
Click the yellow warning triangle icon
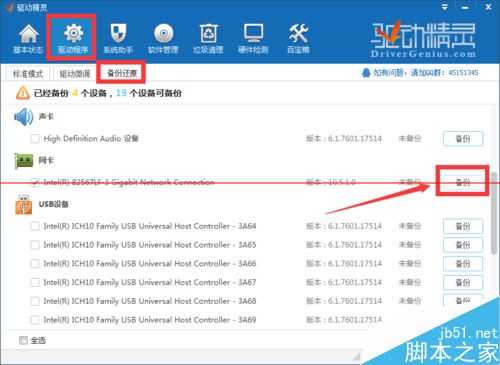coord(23,93)
